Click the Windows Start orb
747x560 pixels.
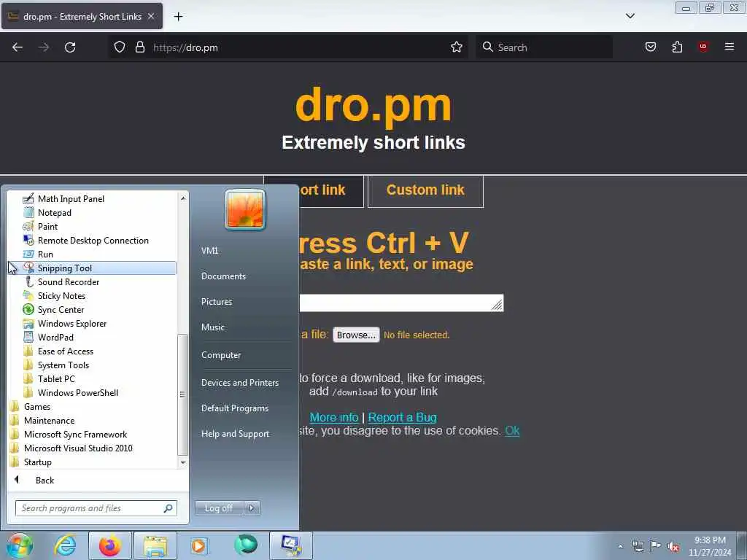(19, 545)
